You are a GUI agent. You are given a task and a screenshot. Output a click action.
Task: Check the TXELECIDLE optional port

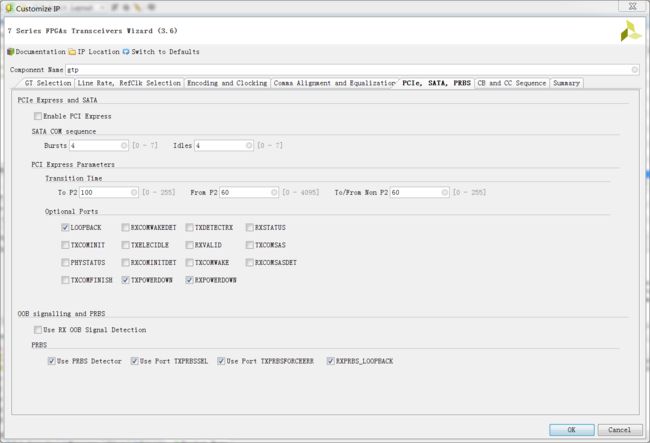click(x=125, y=245)
